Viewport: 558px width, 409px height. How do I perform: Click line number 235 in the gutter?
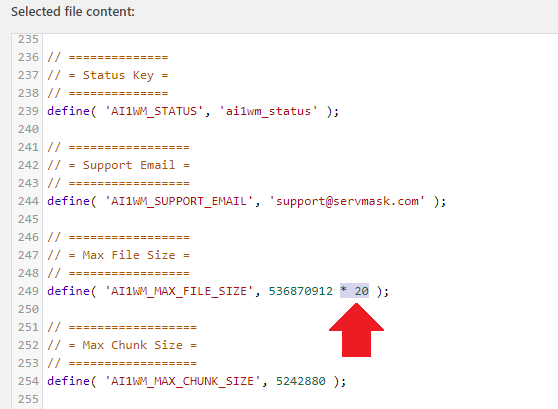pos(28,39)
